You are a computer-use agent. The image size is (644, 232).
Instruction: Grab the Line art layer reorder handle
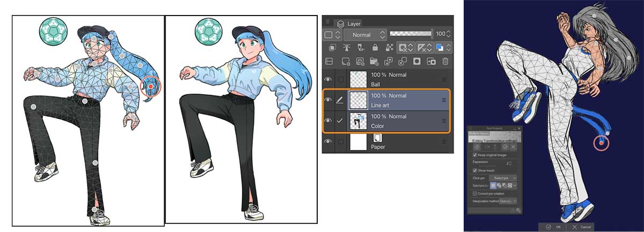pos(444,100)
